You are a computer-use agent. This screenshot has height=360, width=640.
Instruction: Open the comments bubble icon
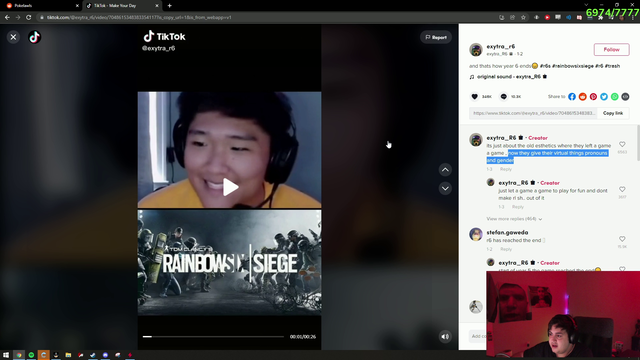(504, 97)
